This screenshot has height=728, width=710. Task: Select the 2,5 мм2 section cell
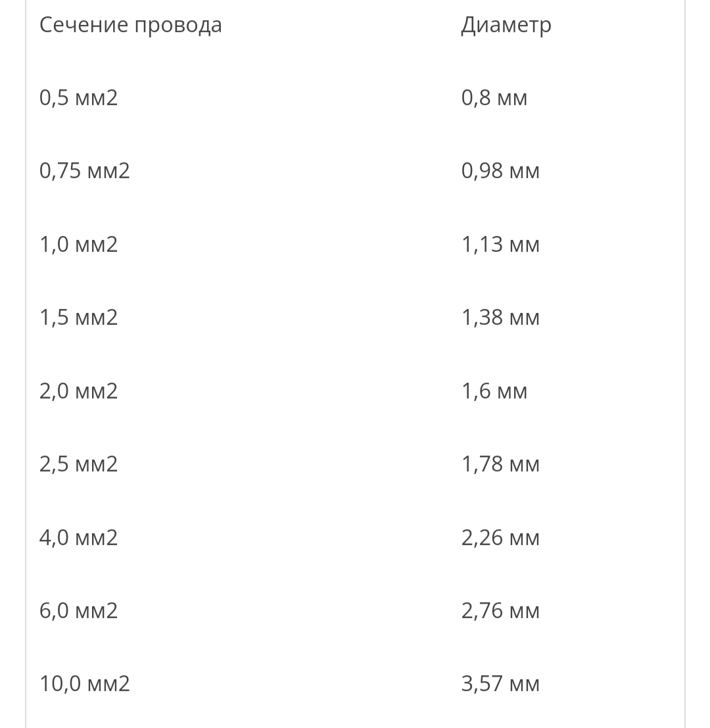click(x=78, y=464)
